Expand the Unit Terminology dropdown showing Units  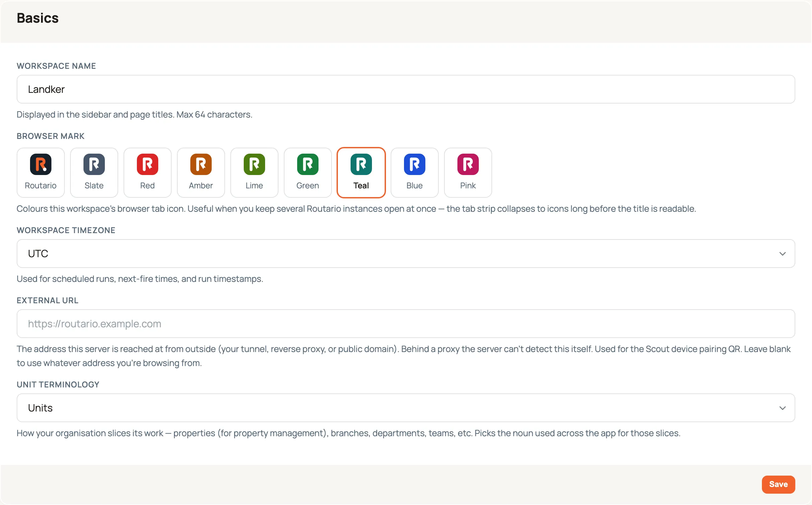coord(406,408)
